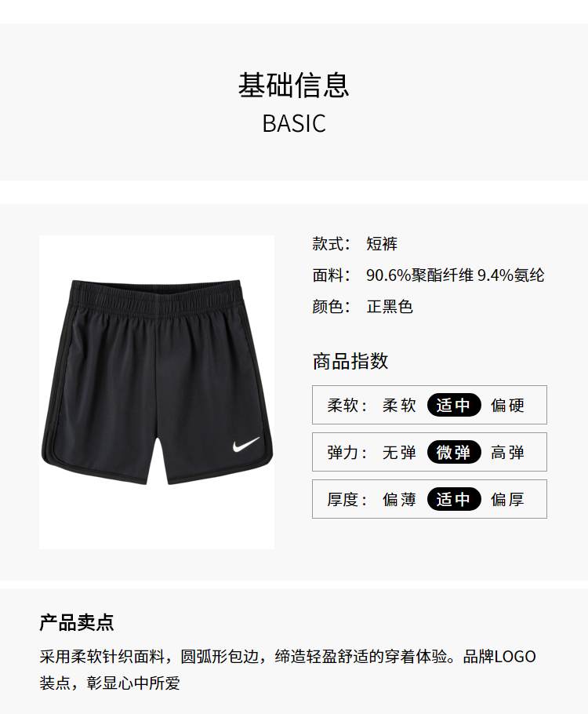Choose 偏硬 option in softness row

[x=507, y=406]
